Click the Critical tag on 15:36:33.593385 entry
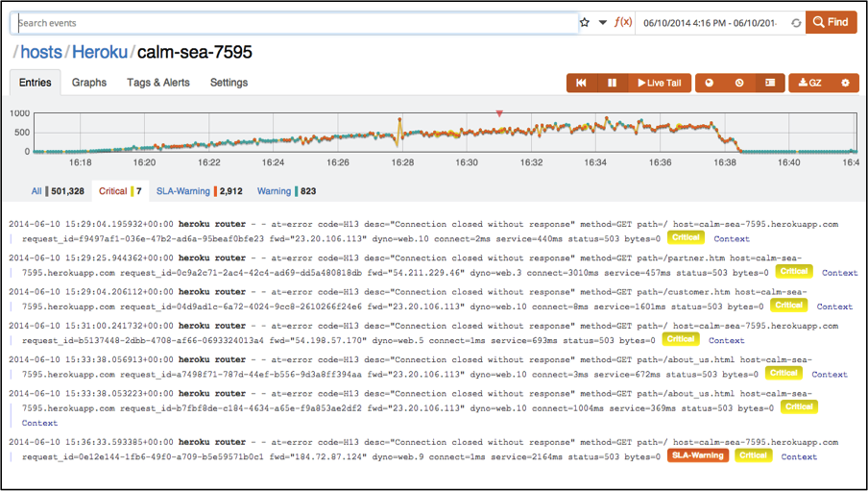 (x=753, y=455)
